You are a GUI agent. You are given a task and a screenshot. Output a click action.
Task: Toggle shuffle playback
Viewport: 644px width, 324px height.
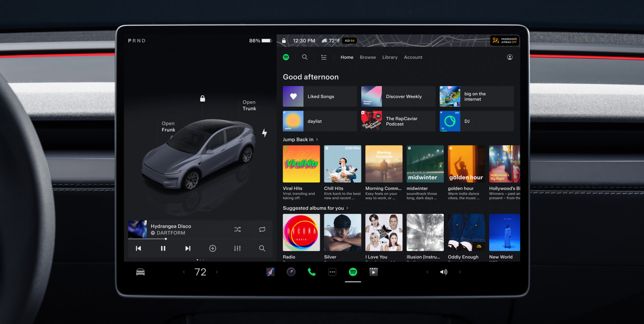coord(237,229)
